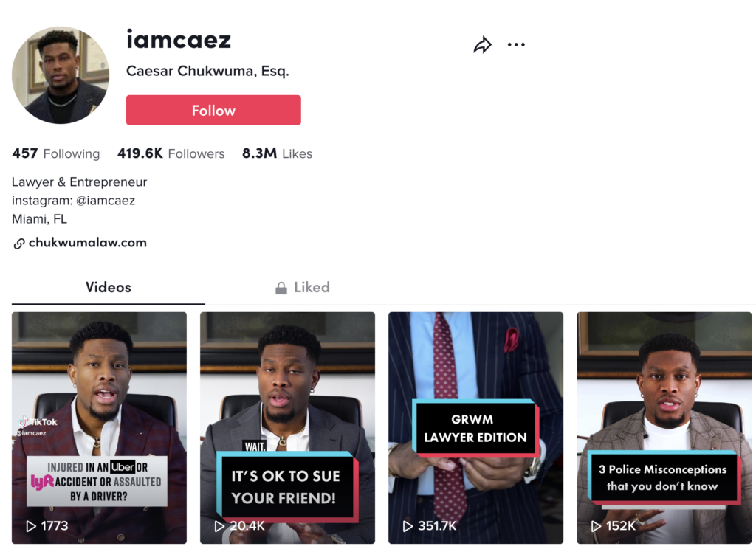Click the TikTok watermark logo on first video
Screen dimensions: 756x549
tap(24, 421)
